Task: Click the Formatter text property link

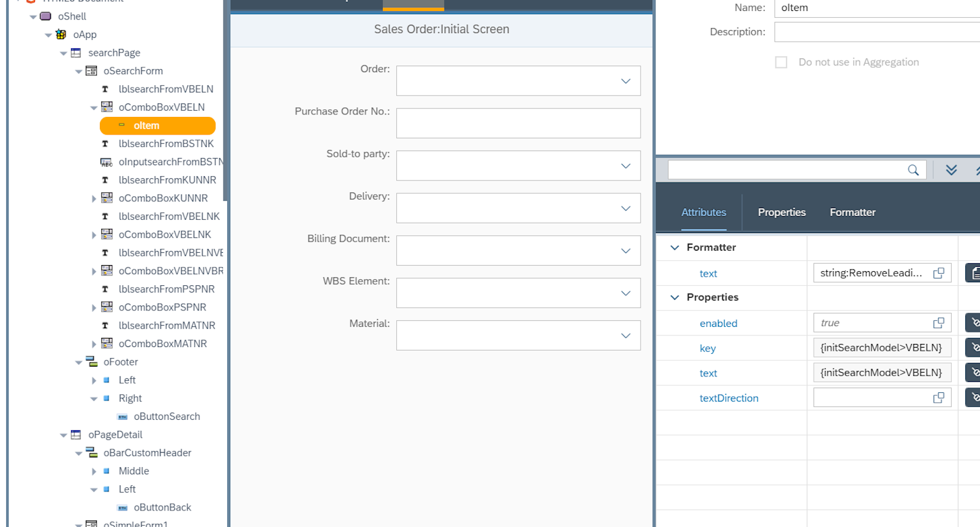Action: [x=708, y=274]
